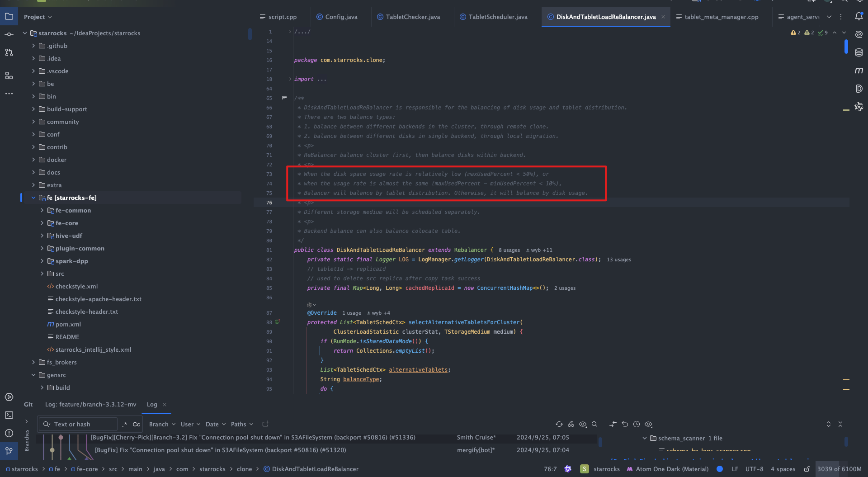This screenshot has height=477, width=868.
Task: Refresh the Git log
Action: pyautogui.click(x=559, y=424)
